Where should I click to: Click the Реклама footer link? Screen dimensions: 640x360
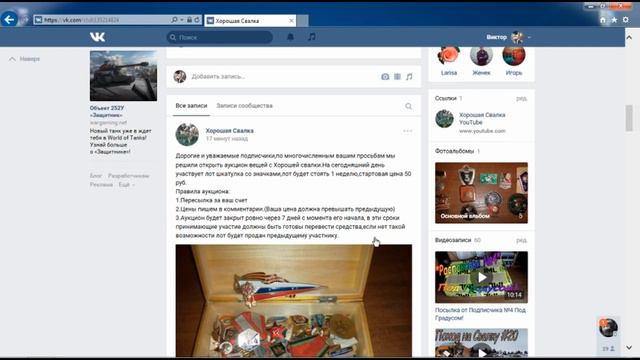click(x=101, y=185)
